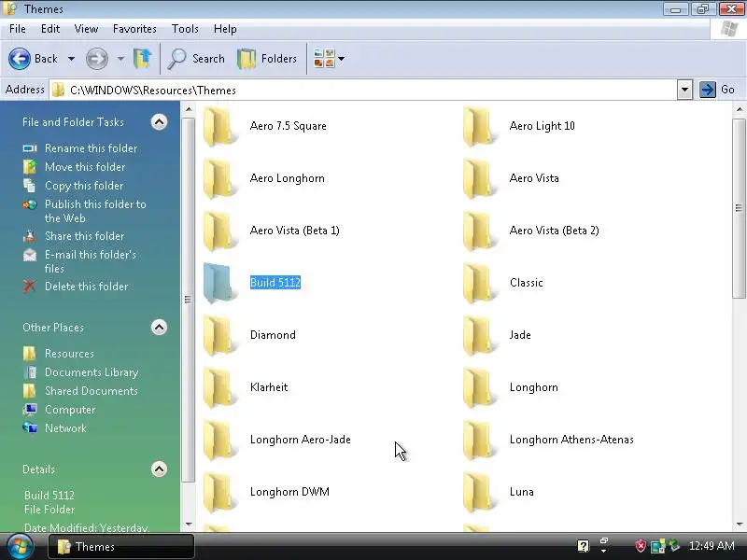Viewport: 747px width, 560px height.
Task: Select the Klarheit folder icon
Action: pos(219,387)
